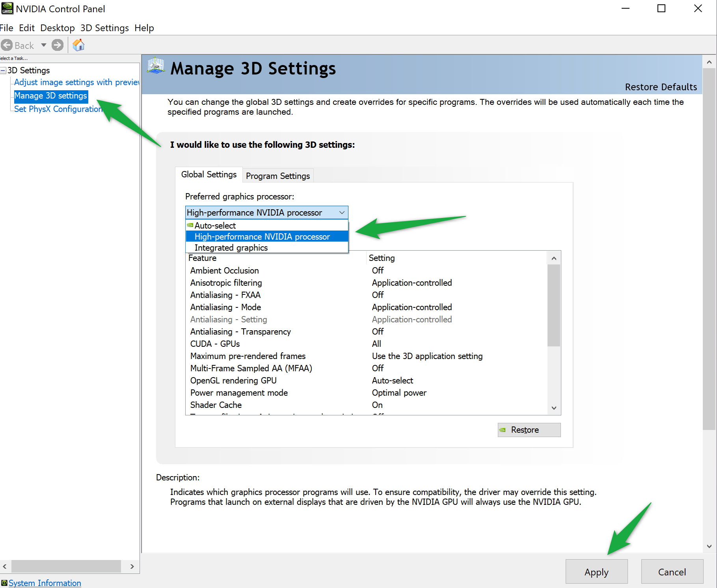Viewport: 717px width, 588px height.
Task: Click the Forward arrow icon
Action: click(x=58, y=45)
